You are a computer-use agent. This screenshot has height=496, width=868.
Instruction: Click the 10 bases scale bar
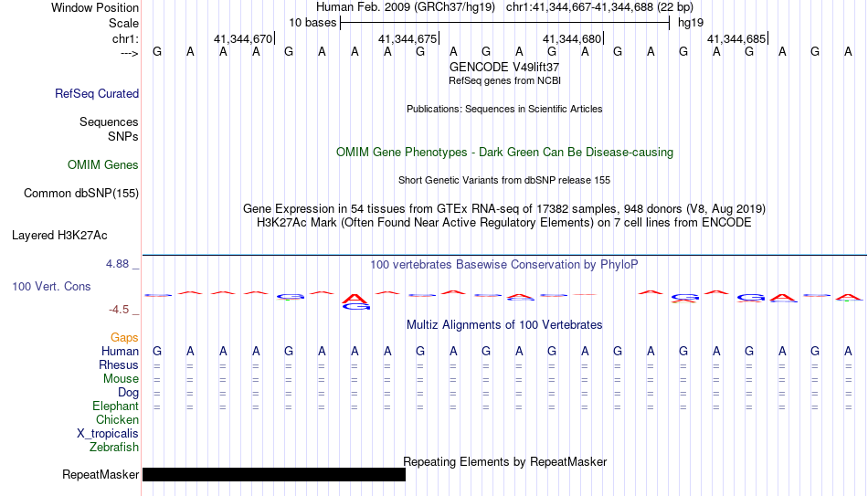(505, 23)
